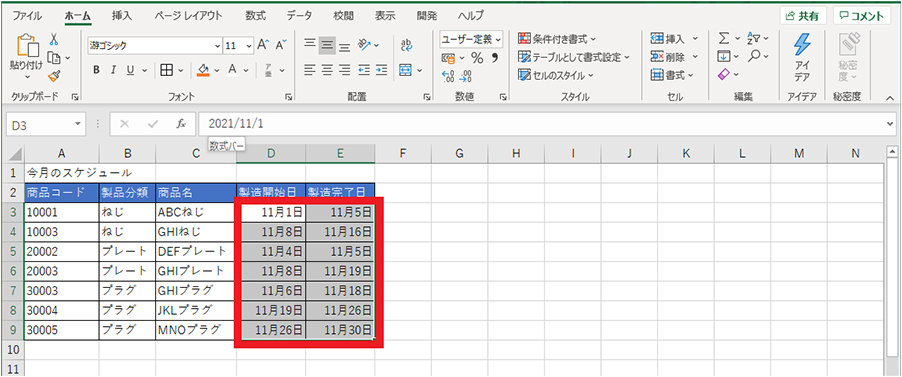This screenshot has height=377, width=902.
Task: Click the center horizontally icon
Action: click(x=327, y=70)
